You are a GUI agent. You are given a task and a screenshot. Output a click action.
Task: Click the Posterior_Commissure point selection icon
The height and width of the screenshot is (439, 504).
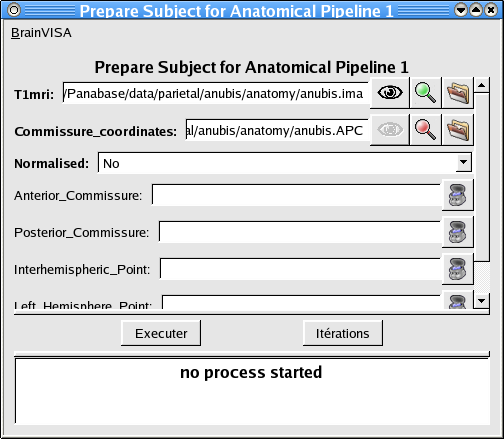pyautogui.click(x=458, y=232)
